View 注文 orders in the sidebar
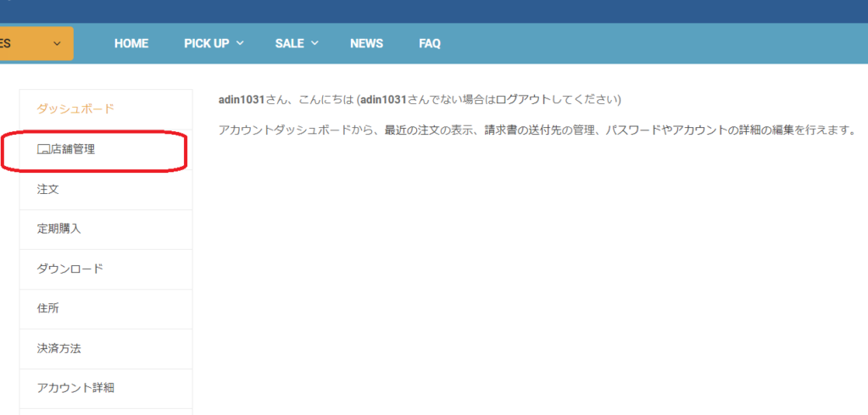 click(48, 190)
